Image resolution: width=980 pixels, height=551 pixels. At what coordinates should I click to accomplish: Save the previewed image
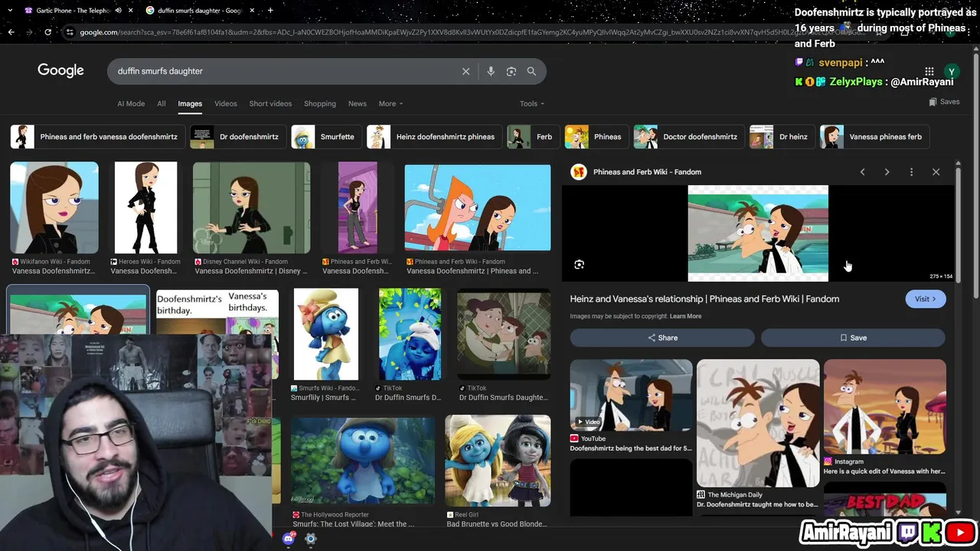tap(853, 337)
